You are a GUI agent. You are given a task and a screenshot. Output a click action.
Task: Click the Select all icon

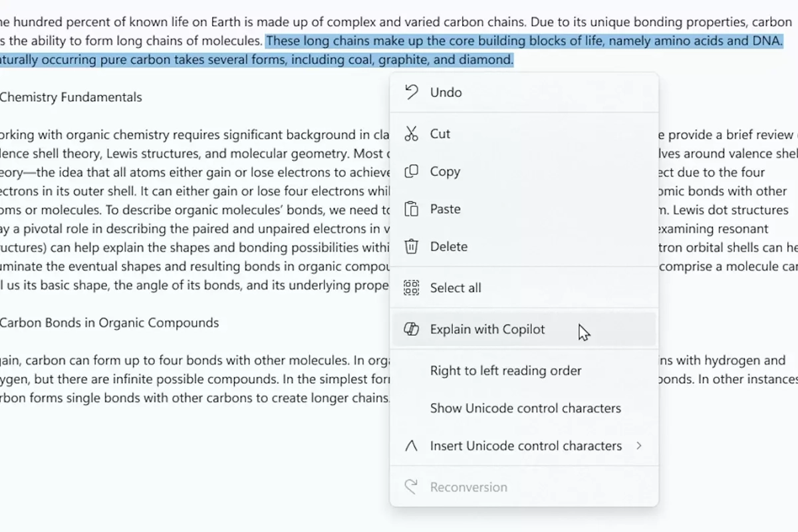(412, 288)
